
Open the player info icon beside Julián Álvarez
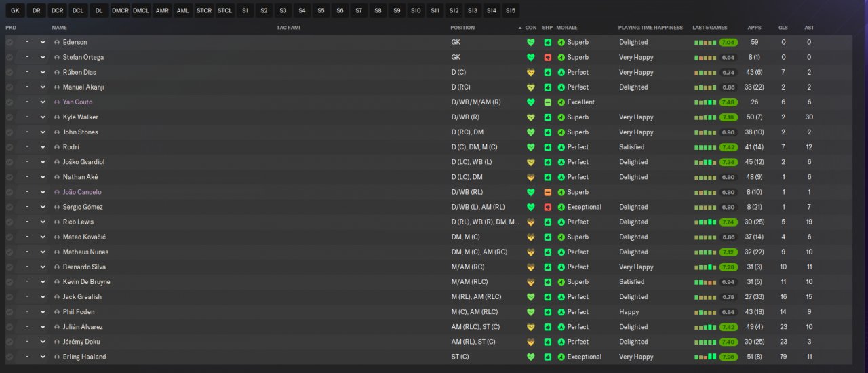click(x=57, y=327)
